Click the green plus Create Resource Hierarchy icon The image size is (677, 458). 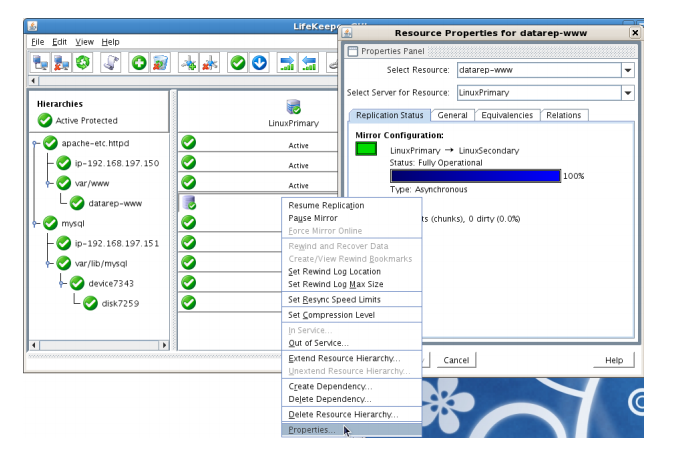tap(139, 63)
